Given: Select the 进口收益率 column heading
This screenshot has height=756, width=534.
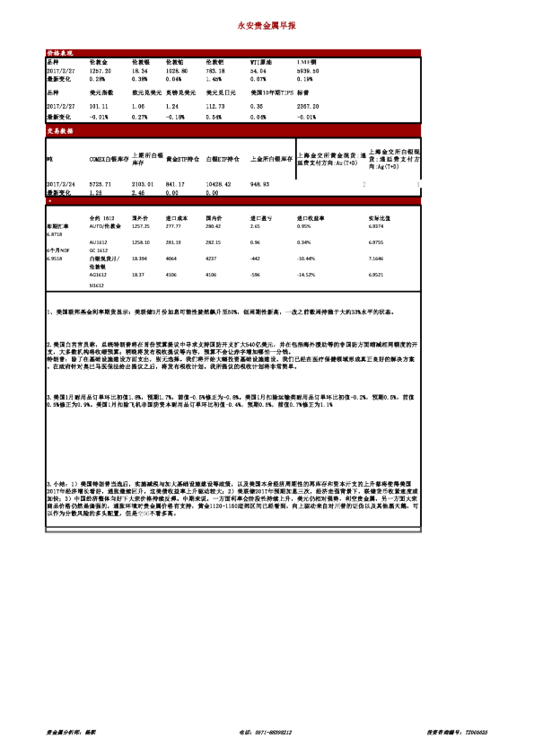Looking at the screenshot, I should click(311, 218).
